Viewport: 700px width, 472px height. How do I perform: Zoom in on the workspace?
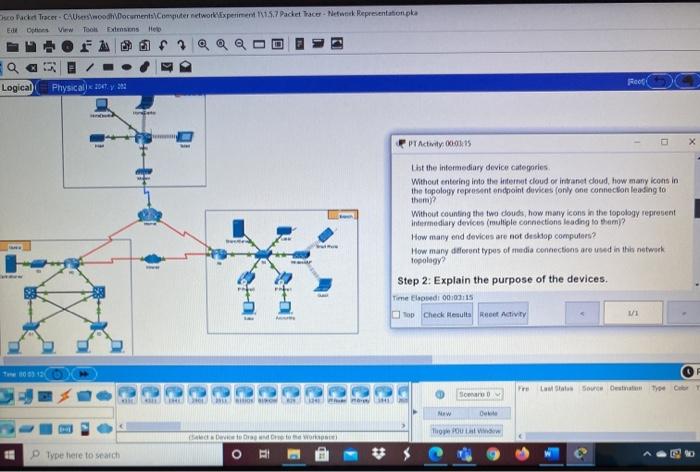tap(203, 44)
